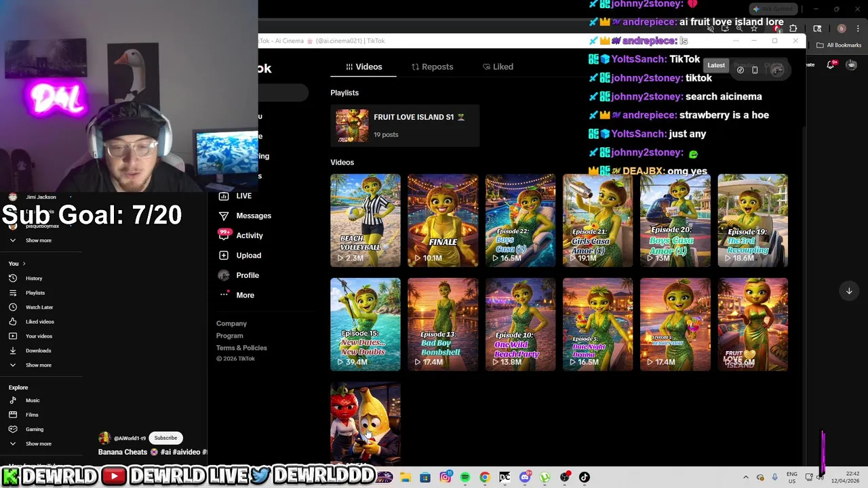Play Episode 21 Girls Casa Amor video
The height and width of the screenshot is (488, 868).
[x=597, y=220]
